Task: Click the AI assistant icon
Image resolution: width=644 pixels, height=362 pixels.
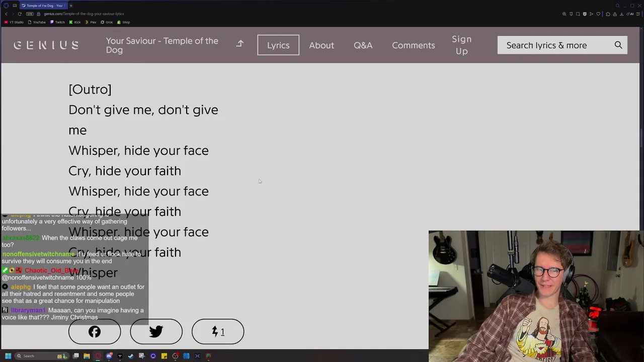Action: (x=630, y=14)
